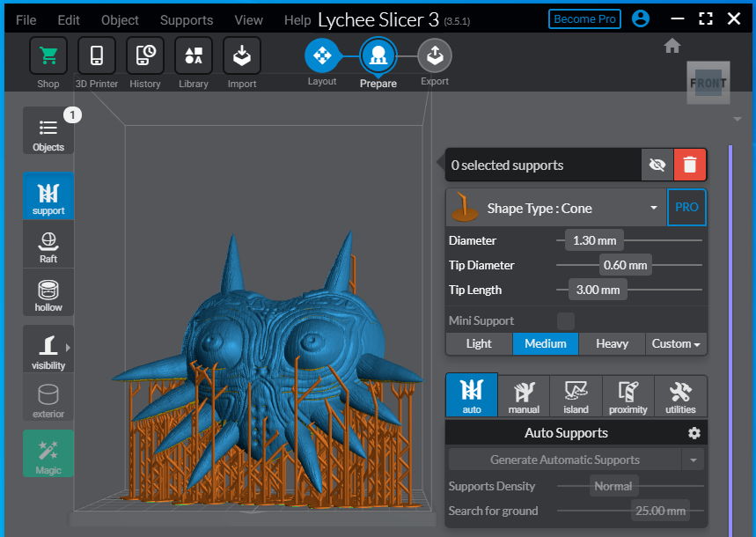This screenshot has height=537, width=756.
Task: Choose the Light support preset
Action: click(479, 343)
